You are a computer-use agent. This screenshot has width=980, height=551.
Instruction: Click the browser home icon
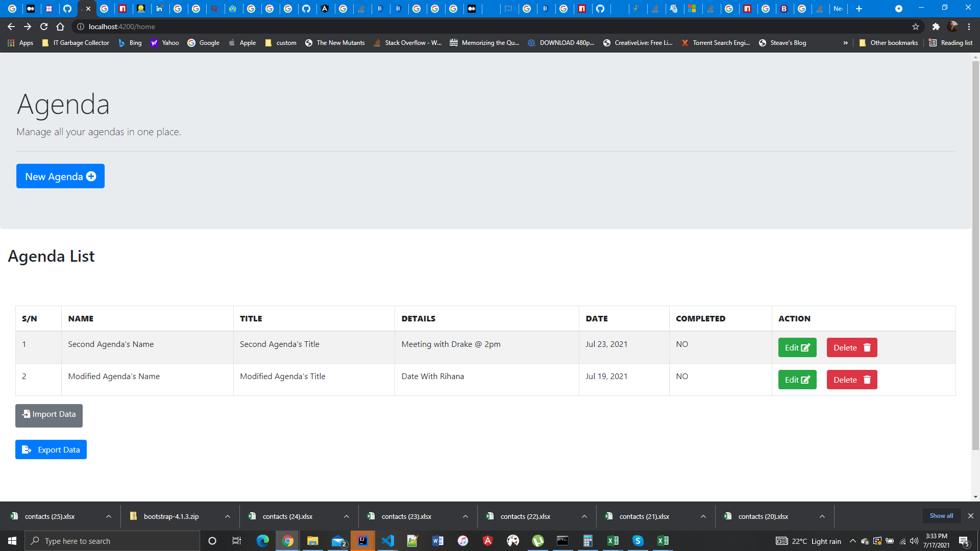[x=60, y=27]
